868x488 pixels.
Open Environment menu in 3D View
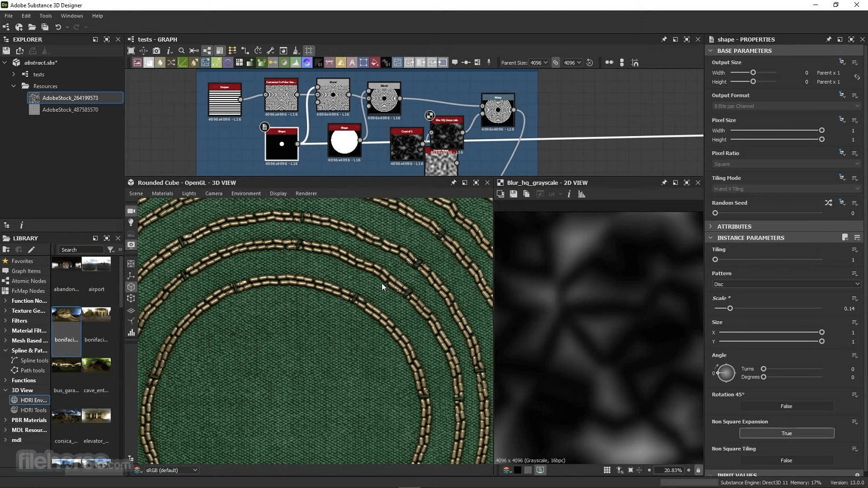click(x=246, y=194)
